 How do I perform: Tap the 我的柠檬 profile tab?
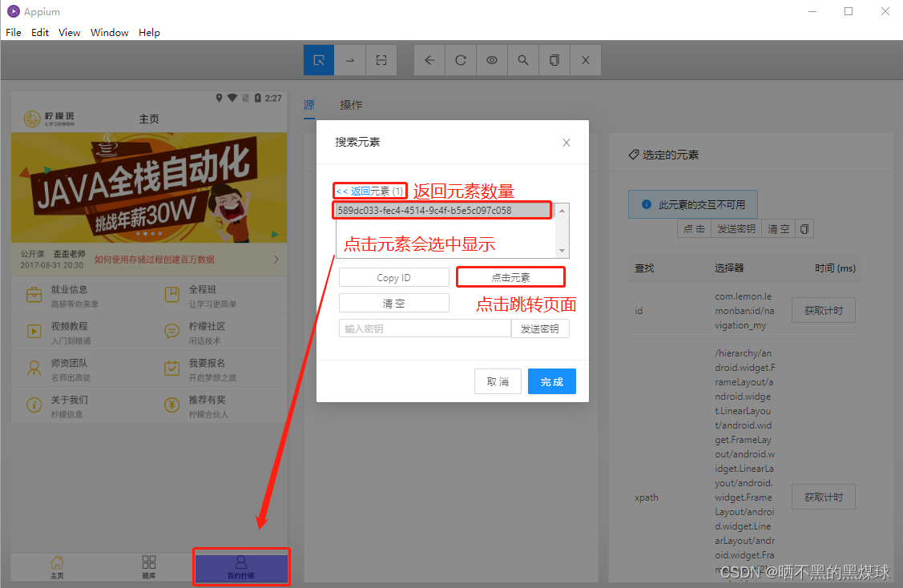tap(241, 567)
